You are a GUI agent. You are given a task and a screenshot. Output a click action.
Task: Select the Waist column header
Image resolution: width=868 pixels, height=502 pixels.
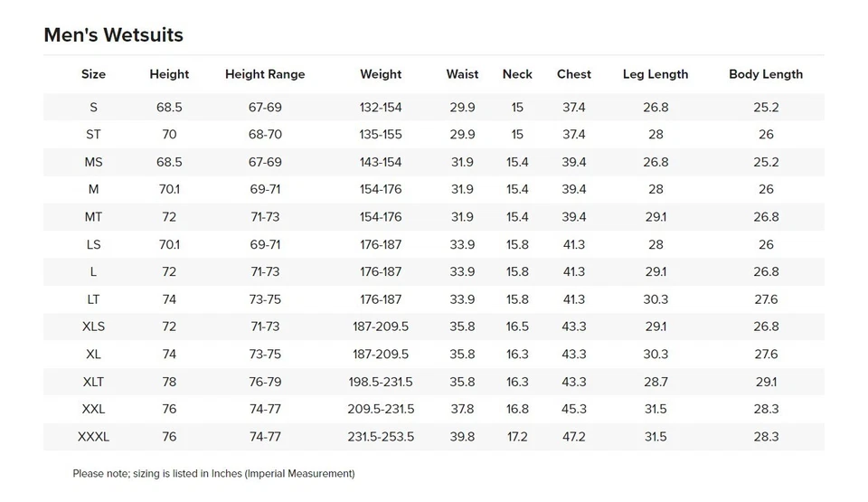coord(462,74)
